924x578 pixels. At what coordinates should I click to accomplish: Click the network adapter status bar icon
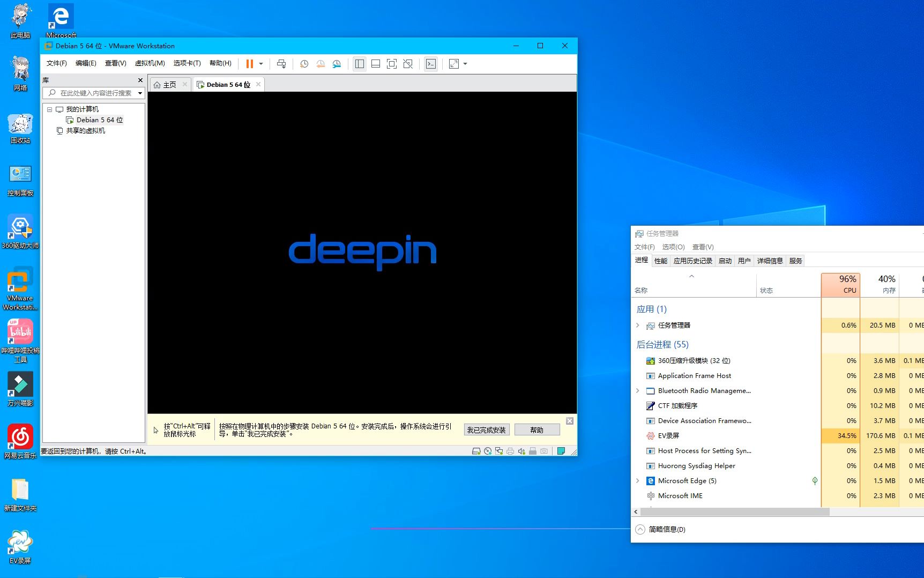pyautogui.click(x=499, y=451)
